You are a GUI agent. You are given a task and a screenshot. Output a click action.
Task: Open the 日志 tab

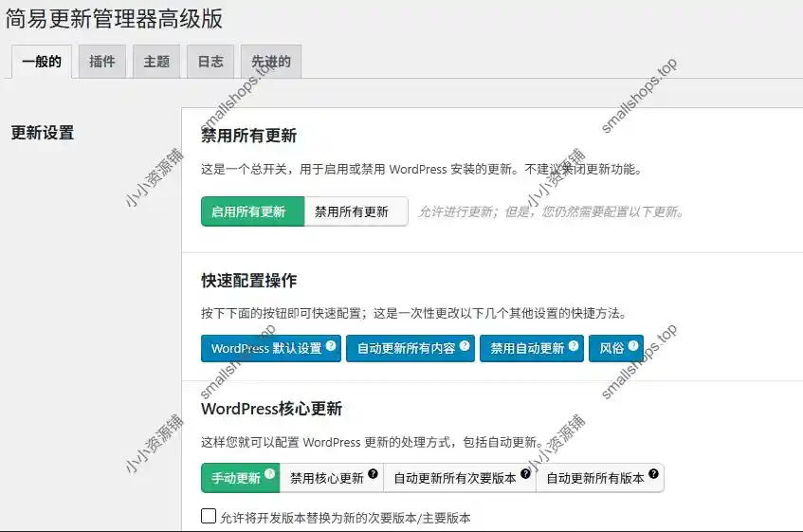coord(210,62)
